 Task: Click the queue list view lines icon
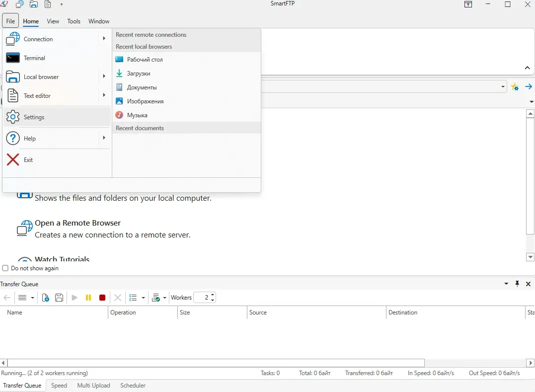click(x=22, y=298)
